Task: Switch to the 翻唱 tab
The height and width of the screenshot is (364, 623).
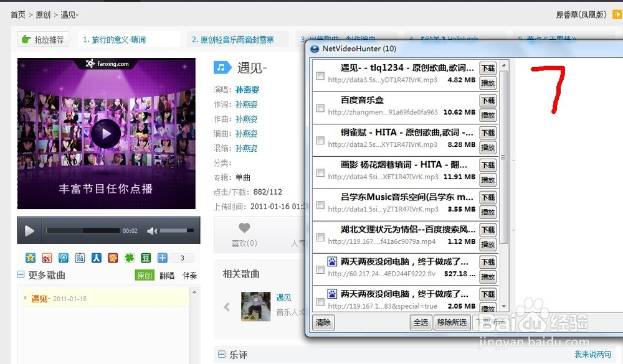Action: (x=167, y=276)
